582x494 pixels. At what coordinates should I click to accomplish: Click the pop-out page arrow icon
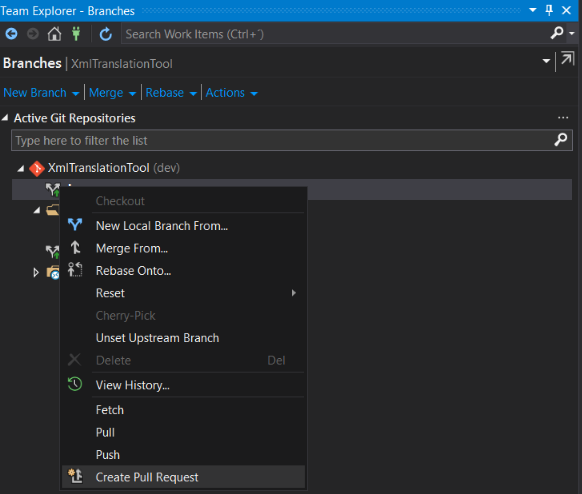(x=568, y=59)
